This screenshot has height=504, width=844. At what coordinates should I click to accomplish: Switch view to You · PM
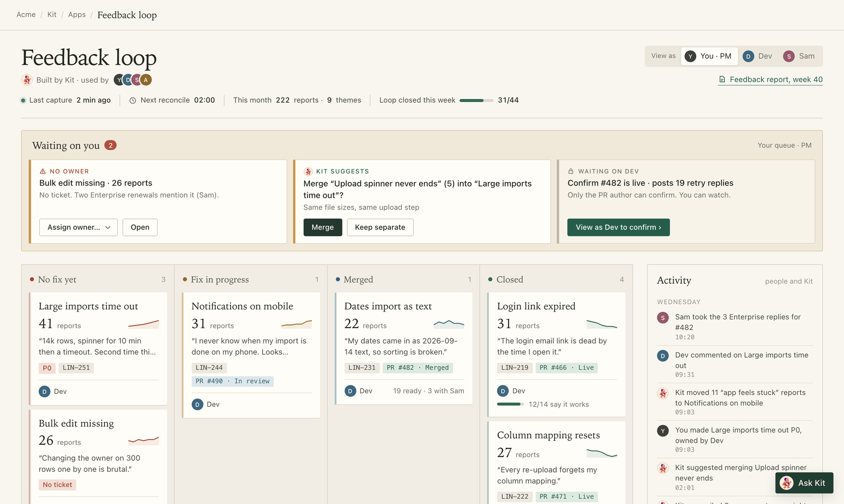709,56
